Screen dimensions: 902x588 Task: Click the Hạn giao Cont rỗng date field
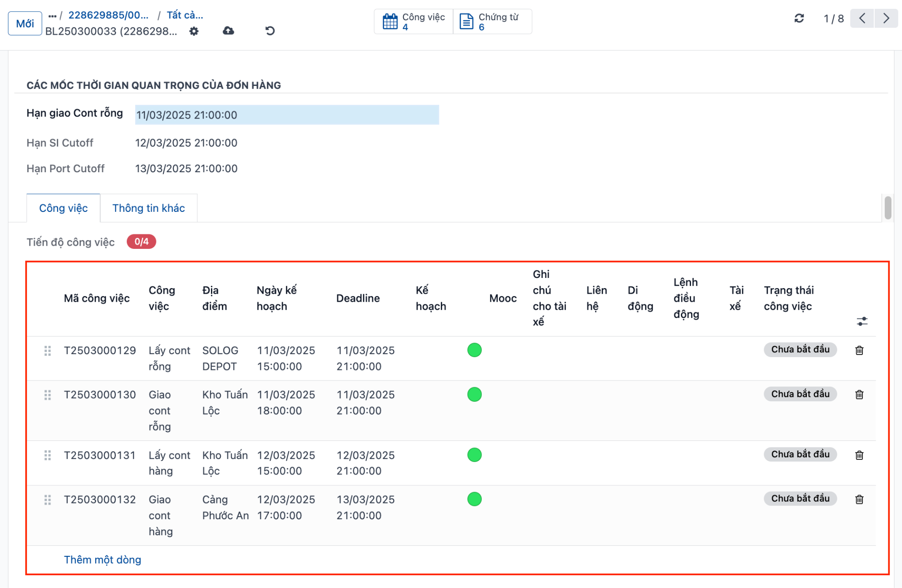click(287, 115)
